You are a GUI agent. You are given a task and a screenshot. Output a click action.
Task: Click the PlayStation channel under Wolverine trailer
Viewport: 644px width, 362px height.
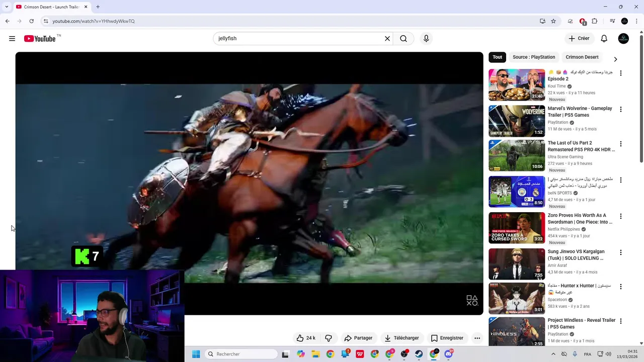pos(558,122)
